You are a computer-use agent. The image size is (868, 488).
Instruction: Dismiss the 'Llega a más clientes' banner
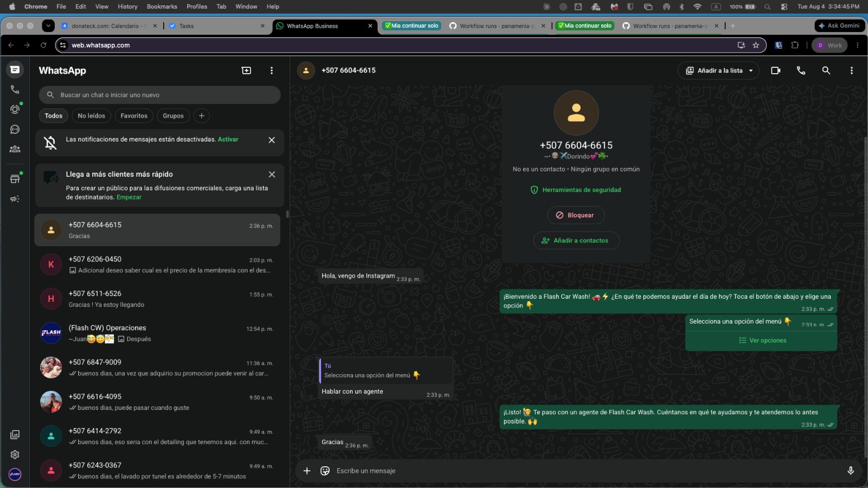(x=272, y=174)
